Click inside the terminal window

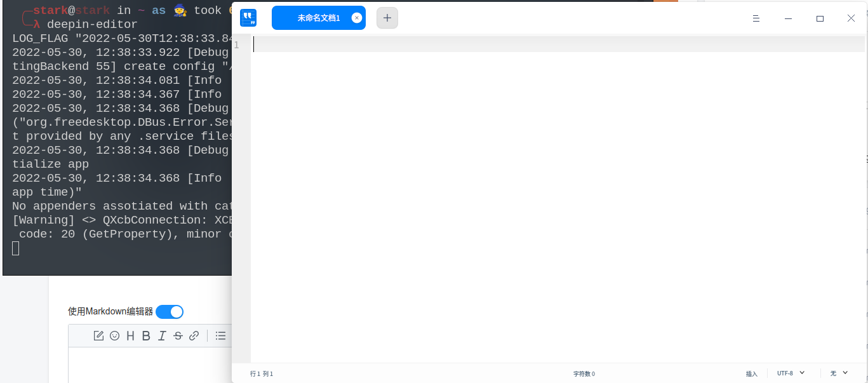[x=114, y=159]
